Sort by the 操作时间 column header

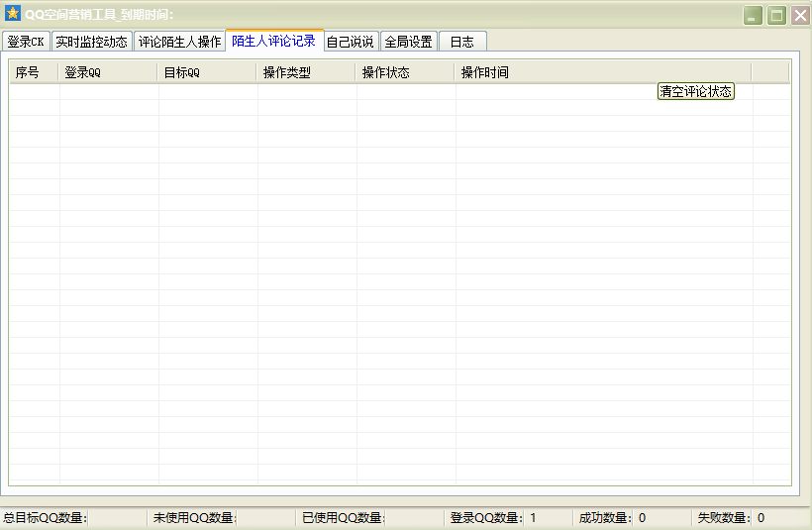point(602,72)
